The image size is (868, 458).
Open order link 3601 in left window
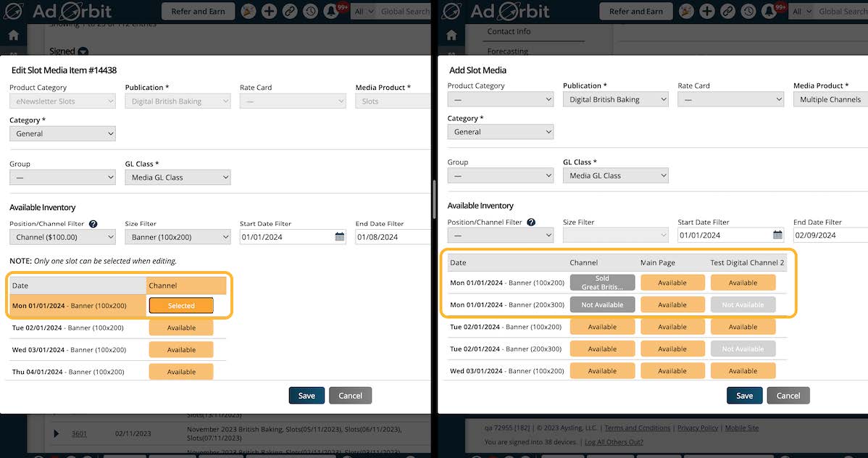79,433
